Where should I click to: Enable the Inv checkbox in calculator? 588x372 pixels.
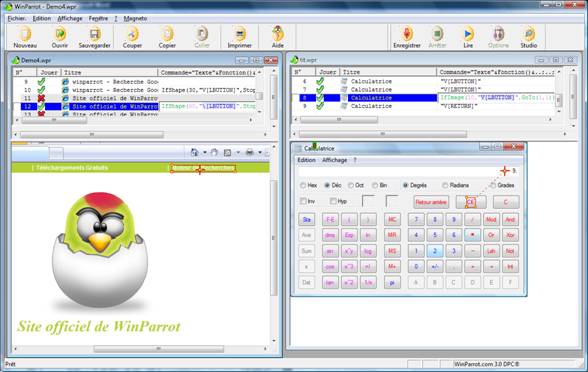(x=303, y=201)
